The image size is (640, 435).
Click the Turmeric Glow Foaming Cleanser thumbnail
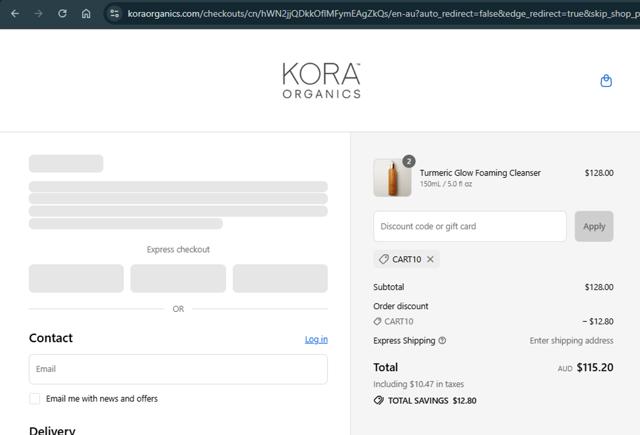click(x=392, y=178)
